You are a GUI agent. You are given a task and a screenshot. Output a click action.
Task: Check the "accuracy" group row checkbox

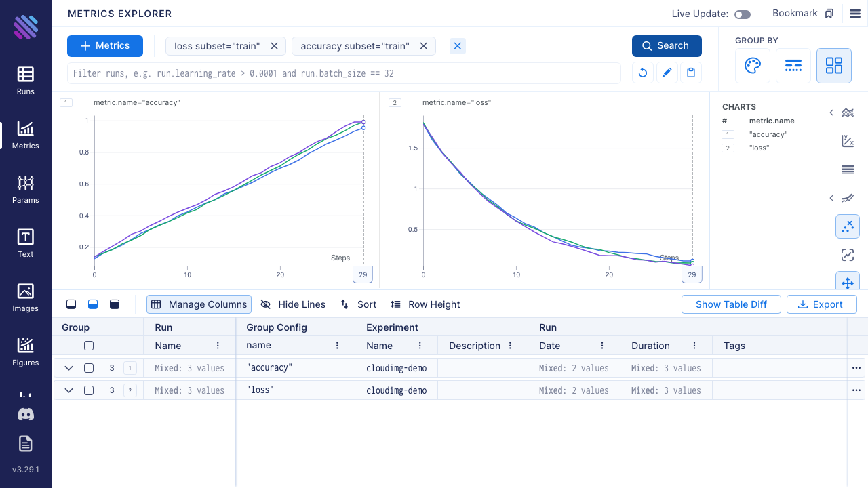[x=89, y=368]
